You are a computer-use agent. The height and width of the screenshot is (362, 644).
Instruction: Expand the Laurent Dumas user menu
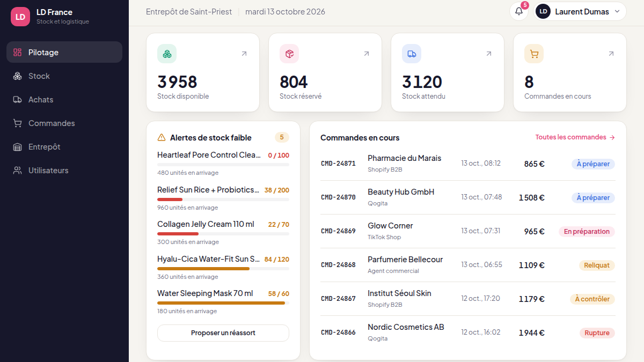(x=581, y=11)
